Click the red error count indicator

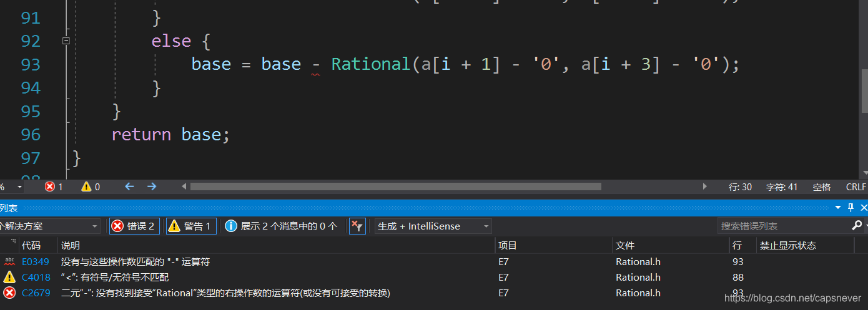tap(54, 186)
